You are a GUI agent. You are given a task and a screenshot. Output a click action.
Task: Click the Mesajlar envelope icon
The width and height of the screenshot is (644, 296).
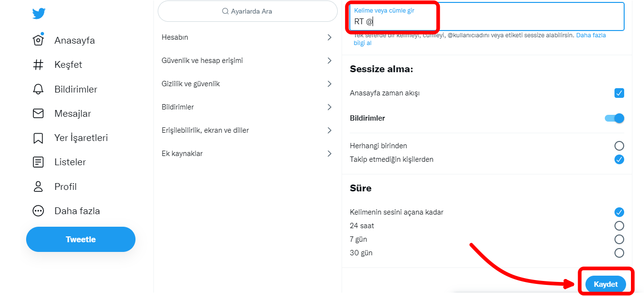coord(38,113)
